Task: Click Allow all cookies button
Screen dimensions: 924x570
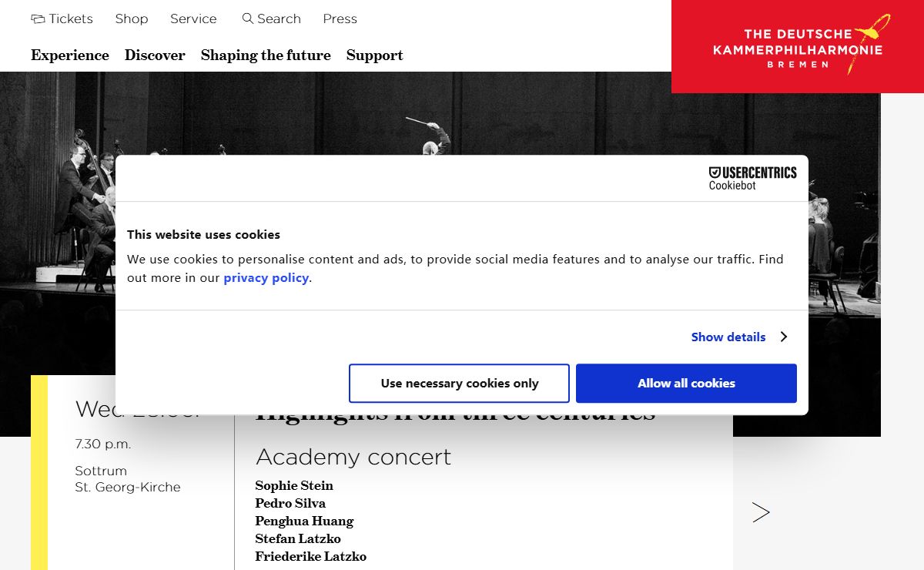Action: (x=686, y=384)
